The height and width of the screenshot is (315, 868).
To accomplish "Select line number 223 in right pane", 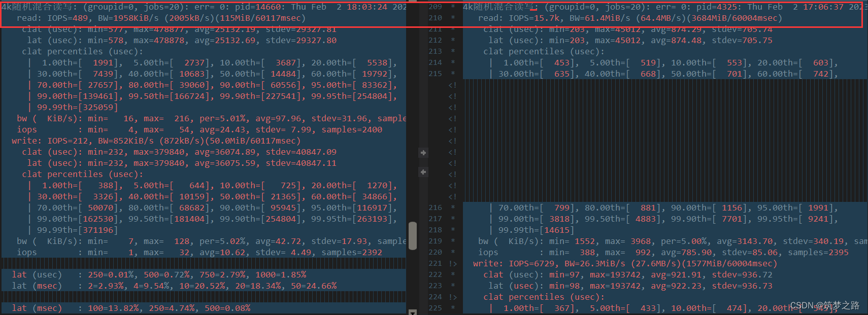I will [x=435, y=286].
